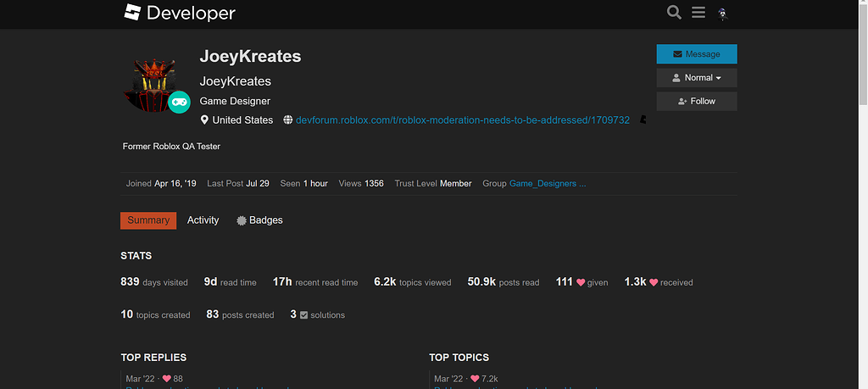Click the 6.2k topics viewed stat
The image size is (868, 389).
[413, 281]
